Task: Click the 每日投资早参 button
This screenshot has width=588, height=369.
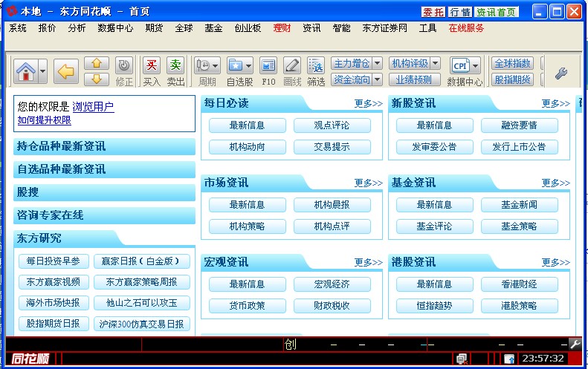Action: point(54,261)
